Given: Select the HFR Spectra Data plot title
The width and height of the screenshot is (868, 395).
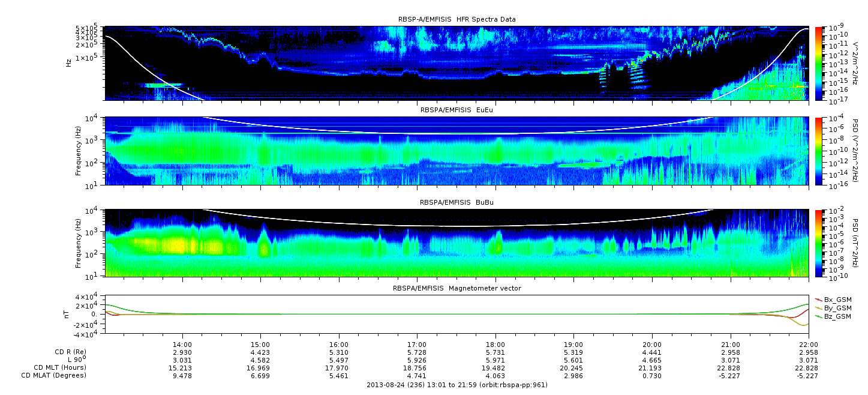Looking at the screenshot, I should [456, 20].
